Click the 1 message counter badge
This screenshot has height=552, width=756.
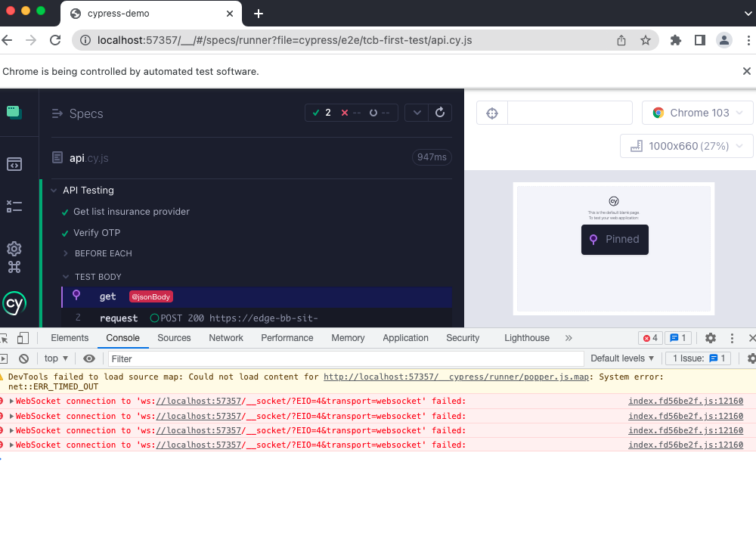tap(678, 338)
